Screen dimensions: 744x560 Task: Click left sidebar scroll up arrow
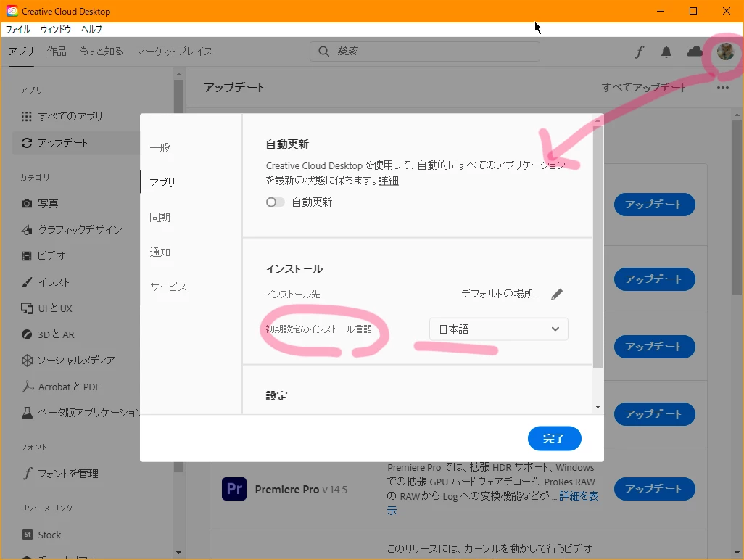point(178,74)
